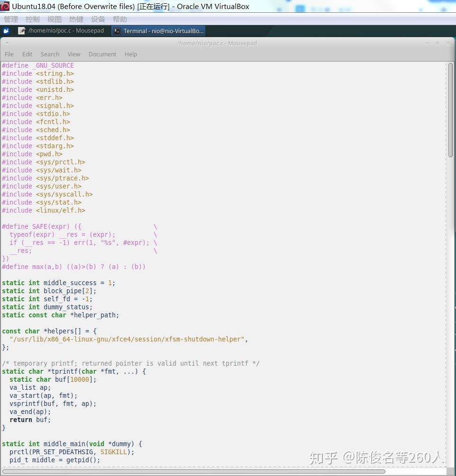Click '#include <fcntl.h>' line
The width and height of the screenshot is (456, 476).
pyautogui.click(x=36, y=122)
